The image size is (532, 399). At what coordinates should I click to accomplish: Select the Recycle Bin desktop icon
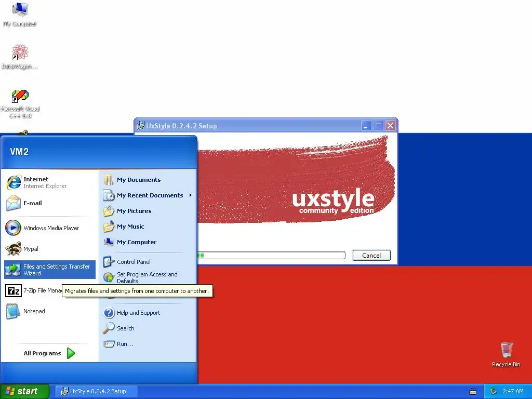click(506, 354)
